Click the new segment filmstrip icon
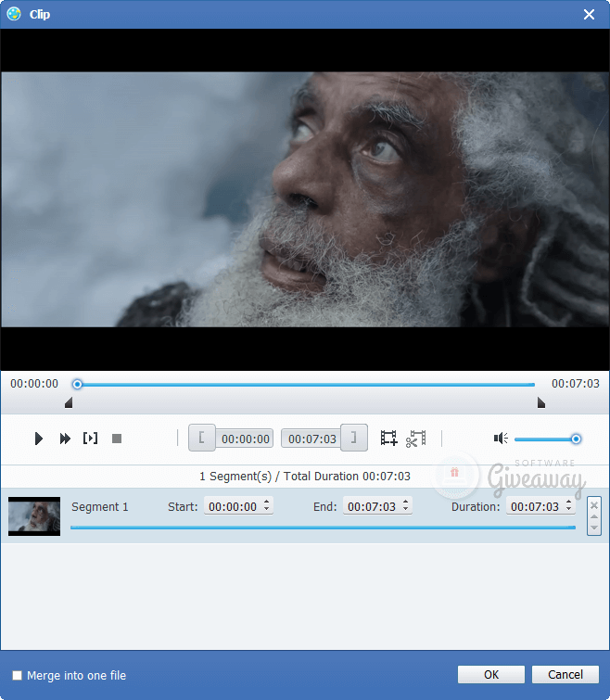 388,439
